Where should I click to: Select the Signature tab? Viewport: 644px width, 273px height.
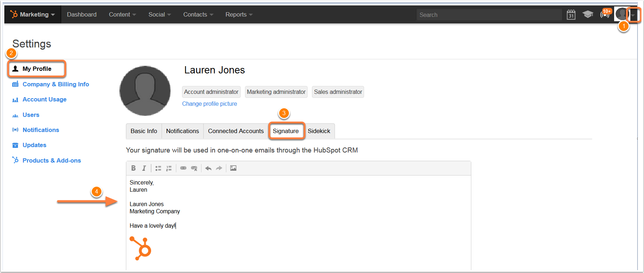tap(286, 131)
